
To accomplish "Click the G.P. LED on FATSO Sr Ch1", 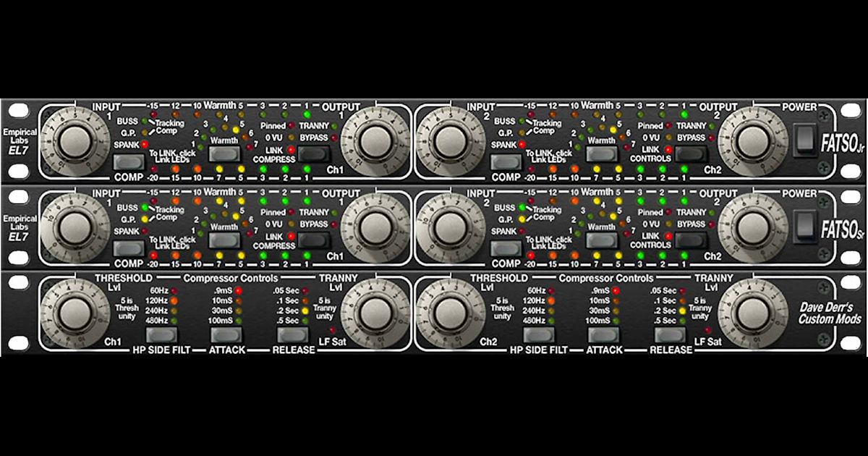I will point(145,219).
